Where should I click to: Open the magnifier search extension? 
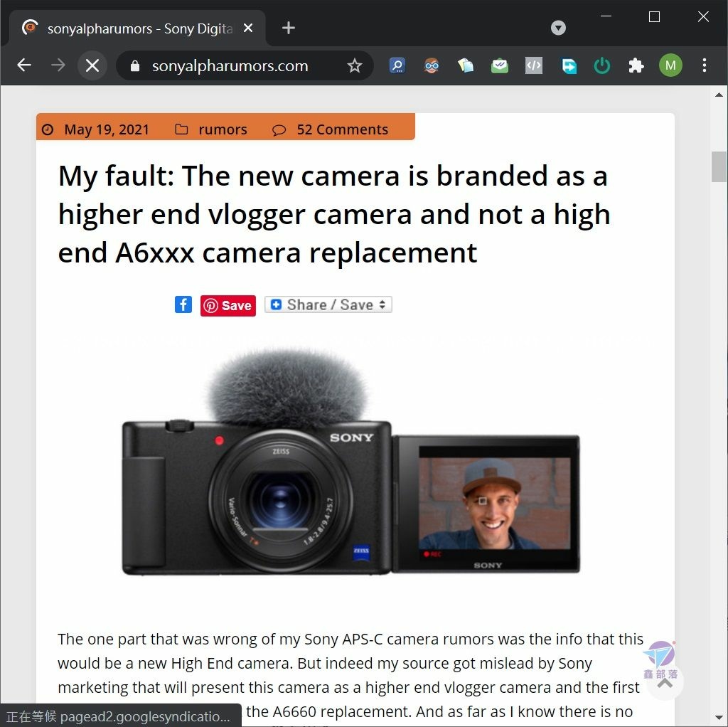(x=397, y=65)
